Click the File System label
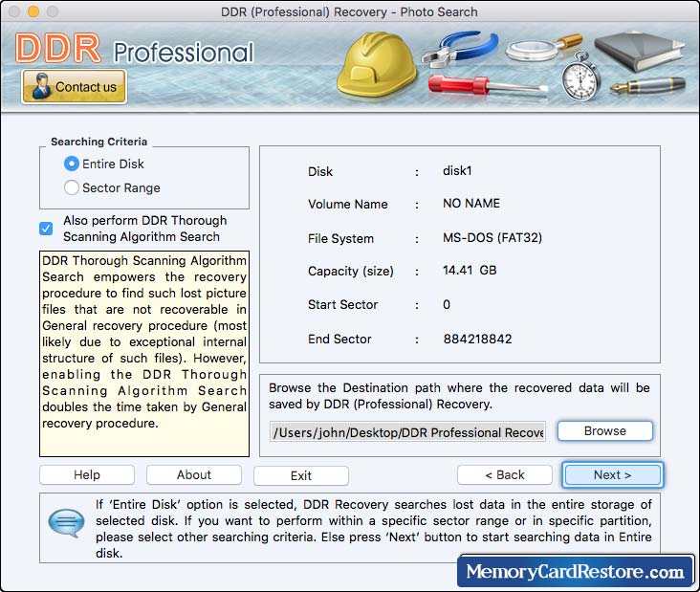Screen dimensions: 700x592 point(340,238)
